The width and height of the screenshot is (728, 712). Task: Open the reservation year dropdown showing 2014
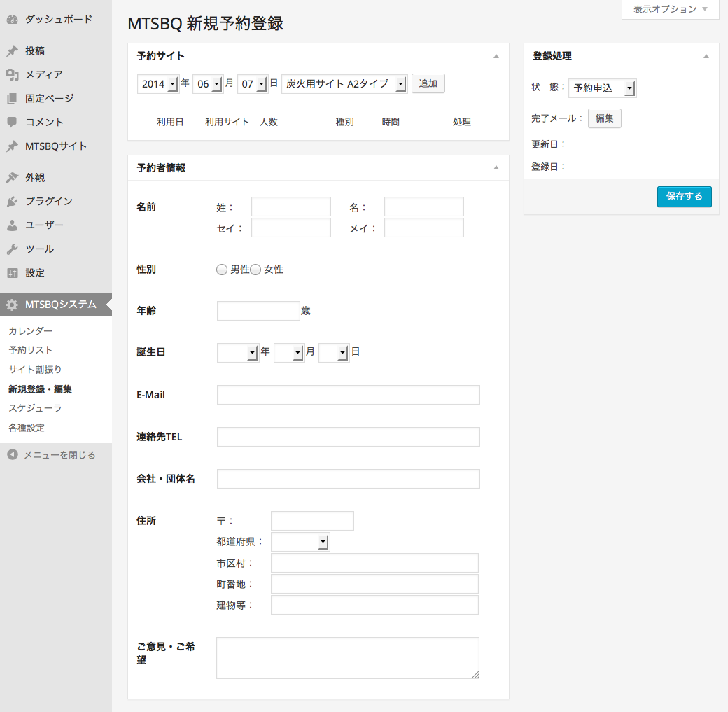click(158, 83)
